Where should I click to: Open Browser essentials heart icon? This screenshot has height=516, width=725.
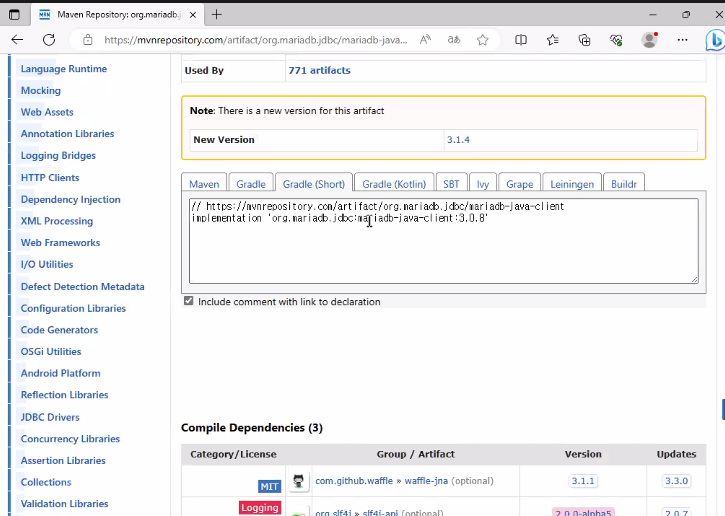click(x=616, y=40)
